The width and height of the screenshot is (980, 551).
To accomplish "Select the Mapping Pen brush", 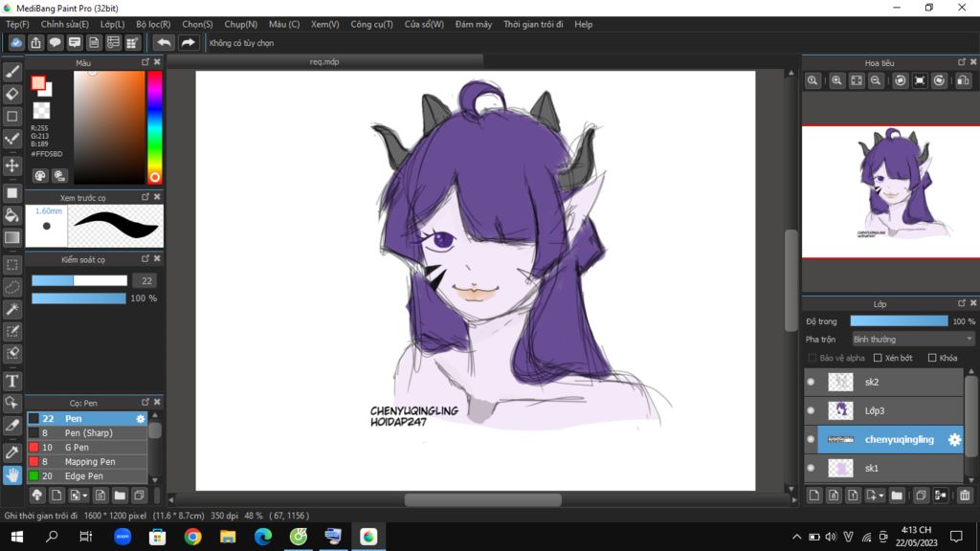I will [90, 461].
